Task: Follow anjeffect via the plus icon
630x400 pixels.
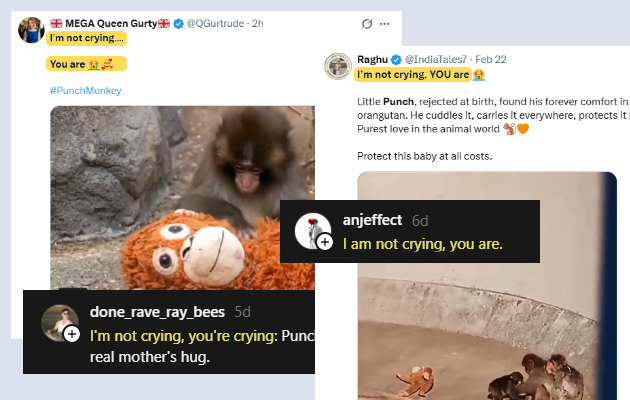Action: pyautogui.click(x=325, y=242)
